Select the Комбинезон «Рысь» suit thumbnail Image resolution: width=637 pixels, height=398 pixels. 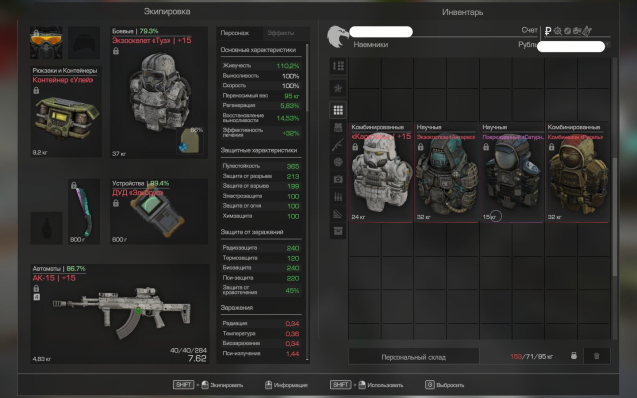coord(577,173)
